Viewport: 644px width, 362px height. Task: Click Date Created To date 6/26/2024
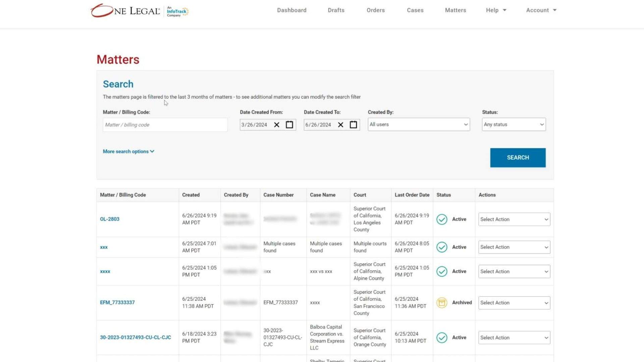pos(318,125)
